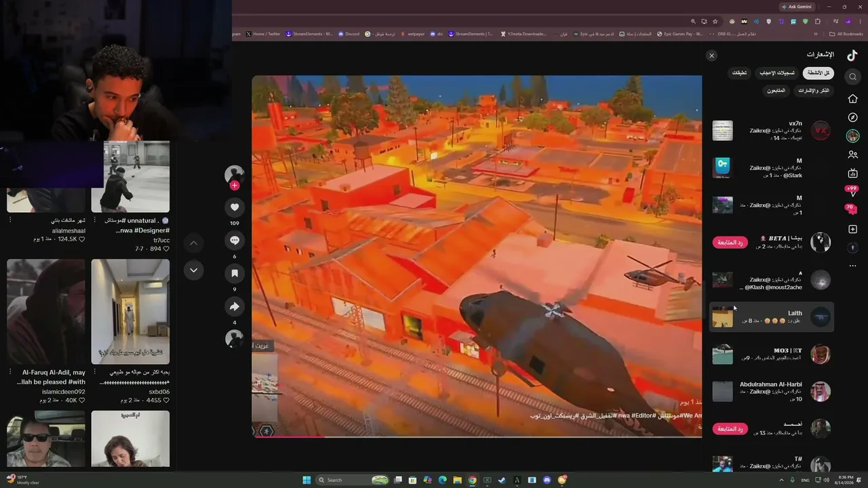This screenshot has height=488, width=868.
Task: Open activity inbox icon with 99+ badge
Action: 852,191
